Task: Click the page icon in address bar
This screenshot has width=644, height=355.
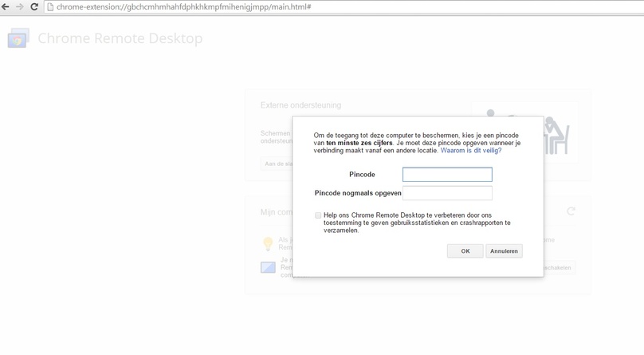Action: click(x=50, y=7)
